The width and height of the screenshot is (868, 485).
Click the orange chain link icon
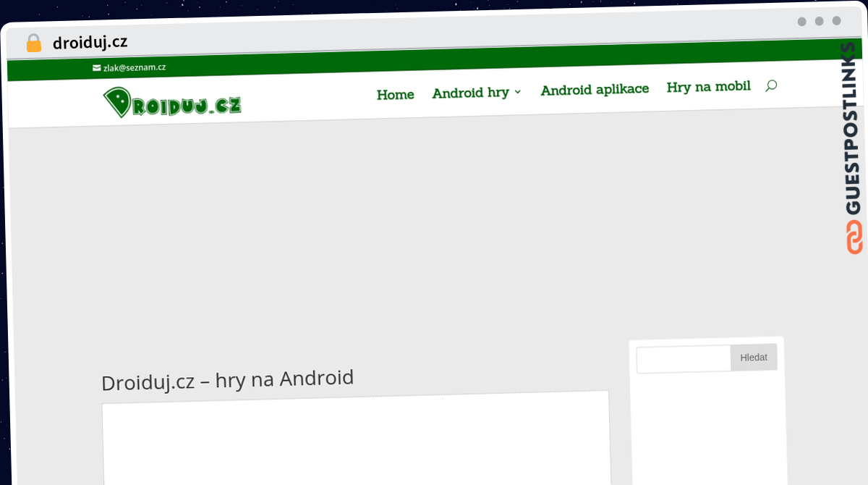tap(854, 238)
